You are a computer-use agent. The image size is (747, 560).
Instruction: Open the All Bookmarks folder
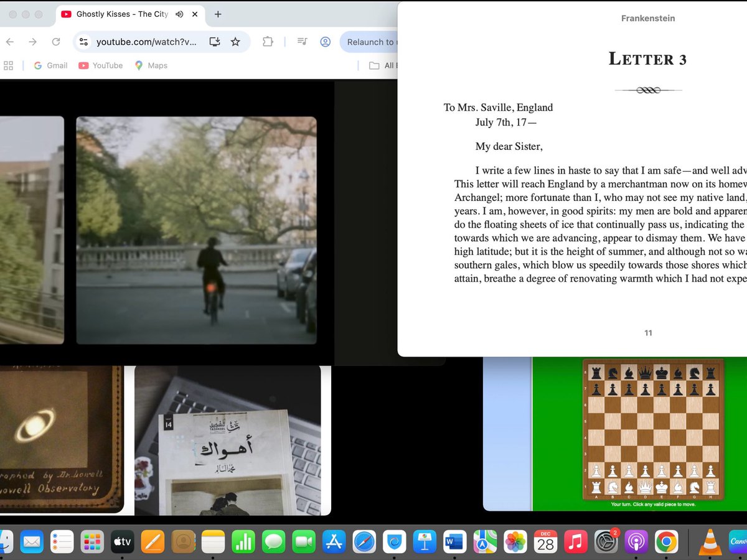[x=383, y=65]
